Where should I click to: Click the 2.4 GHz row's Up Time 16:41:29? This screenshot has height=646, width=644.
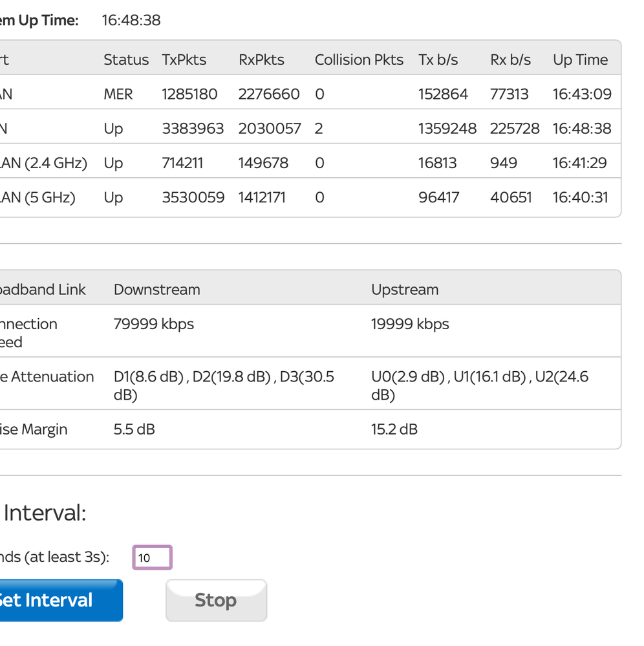tap(579, 163)
